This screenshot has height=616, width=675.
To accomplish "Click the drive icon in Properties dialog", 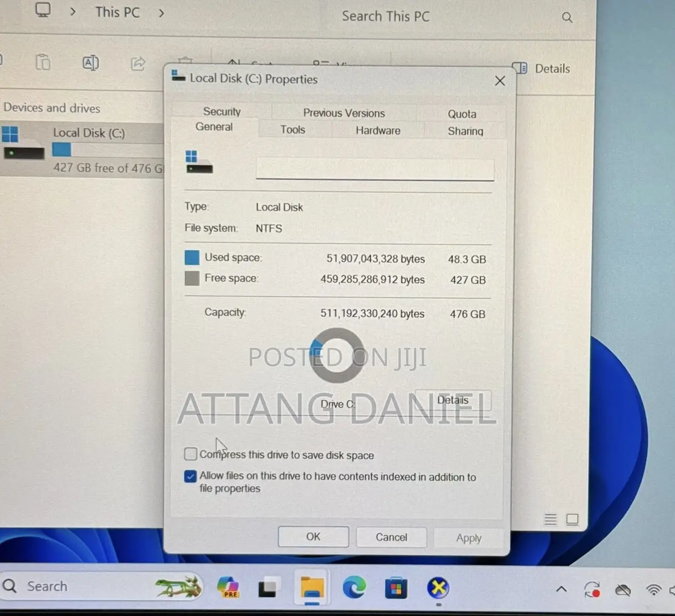I will coord(199,163).
